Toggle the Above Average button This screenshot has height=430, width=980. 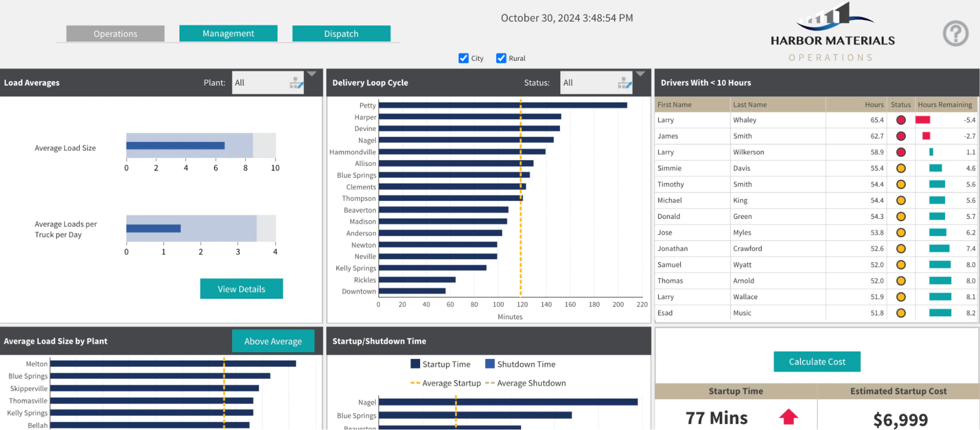tap(273, 341)
